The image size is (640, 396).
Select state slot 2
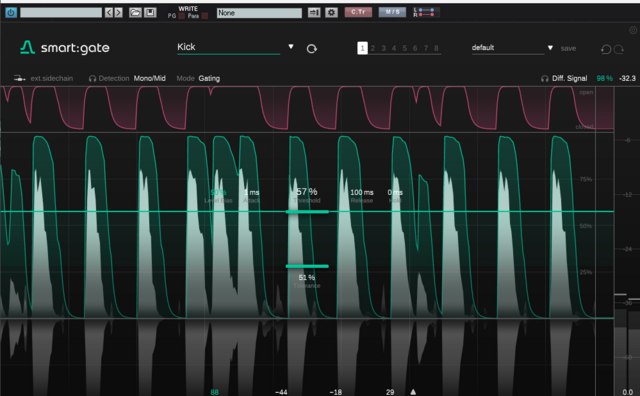[x=373, y=48]
